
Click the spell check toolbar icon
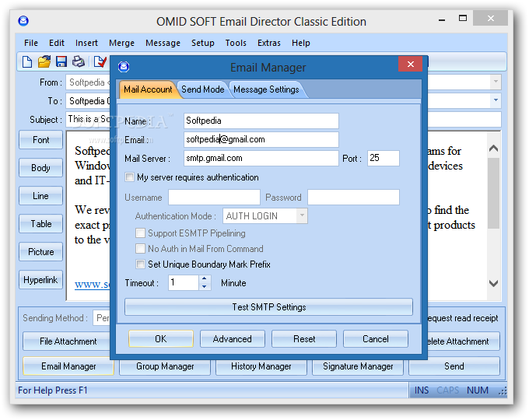(x=100, y=61)
